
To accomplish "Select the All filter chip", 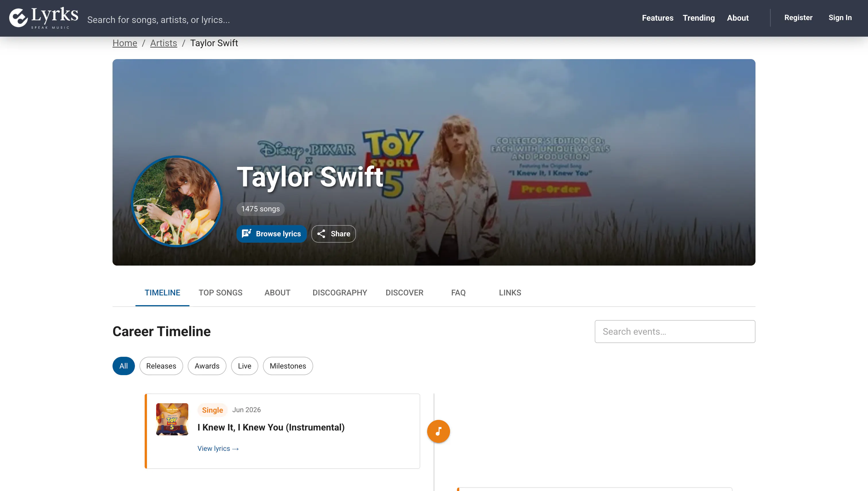I will [x=123, y=366].
